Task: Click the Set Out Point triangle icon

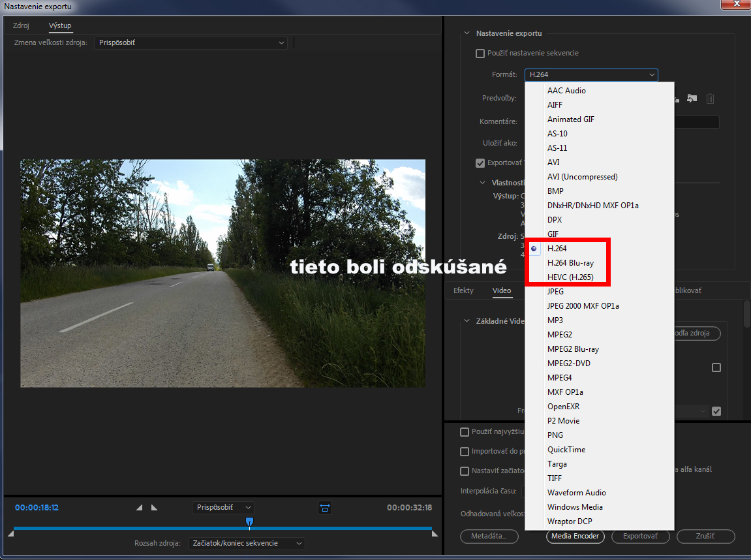Action: 154,508
